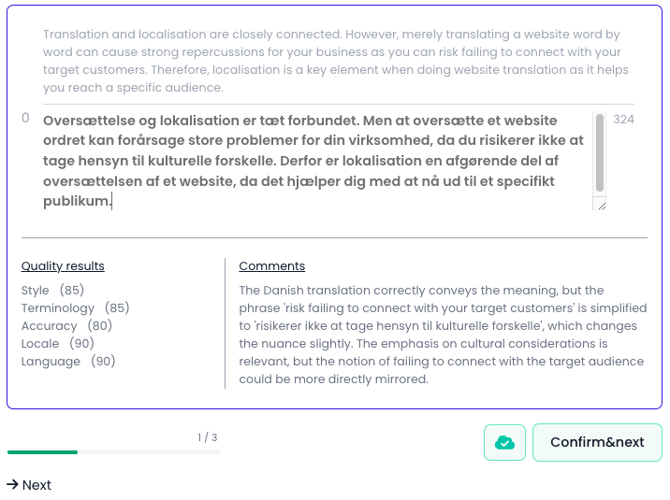
Task: Click the 324 character count indicator
Action: coord(624,119)
